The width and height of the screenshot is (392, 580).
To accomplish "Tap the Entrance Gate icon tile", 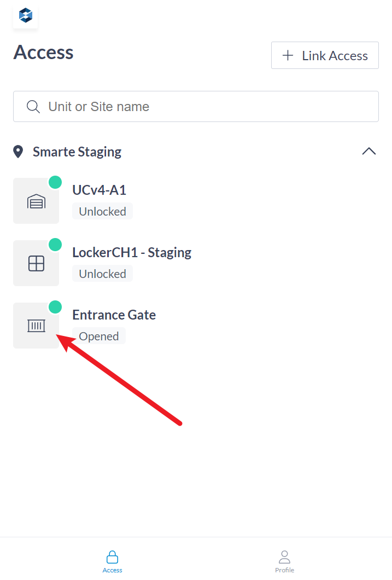I will 36,326.
